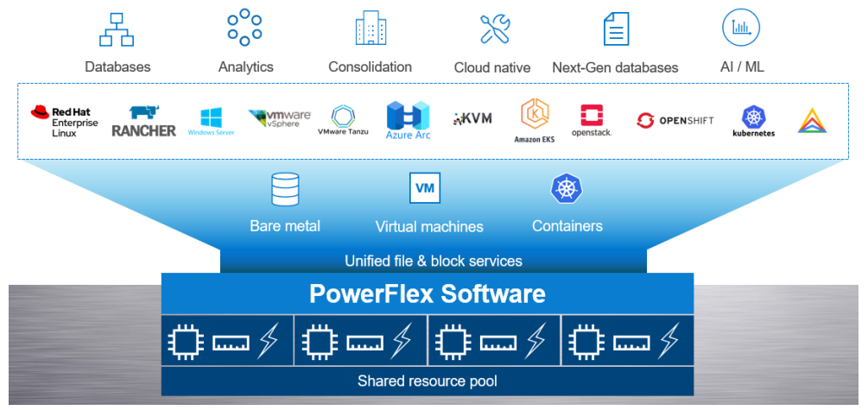Click the Containers helm wheel icon
Viewport: 868px width, 410px height.
[x=567, y=188]
